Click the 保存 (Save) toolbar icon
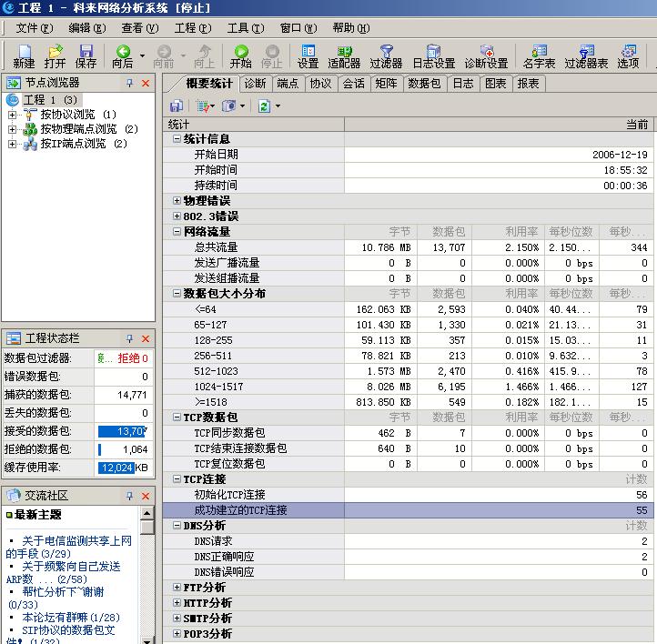This screenshot has height=644, width=657. (86, 55)
